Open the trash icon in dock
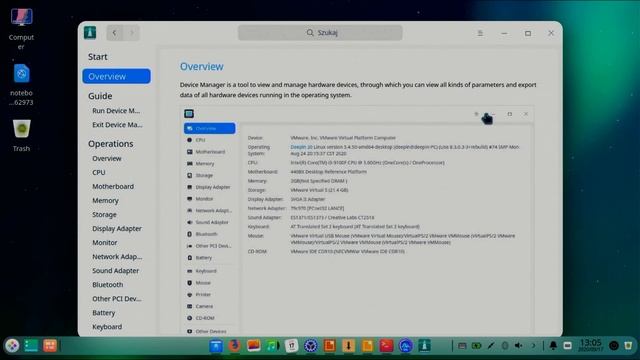The height and width of the screenshot is (360, 640). [629, 346]
